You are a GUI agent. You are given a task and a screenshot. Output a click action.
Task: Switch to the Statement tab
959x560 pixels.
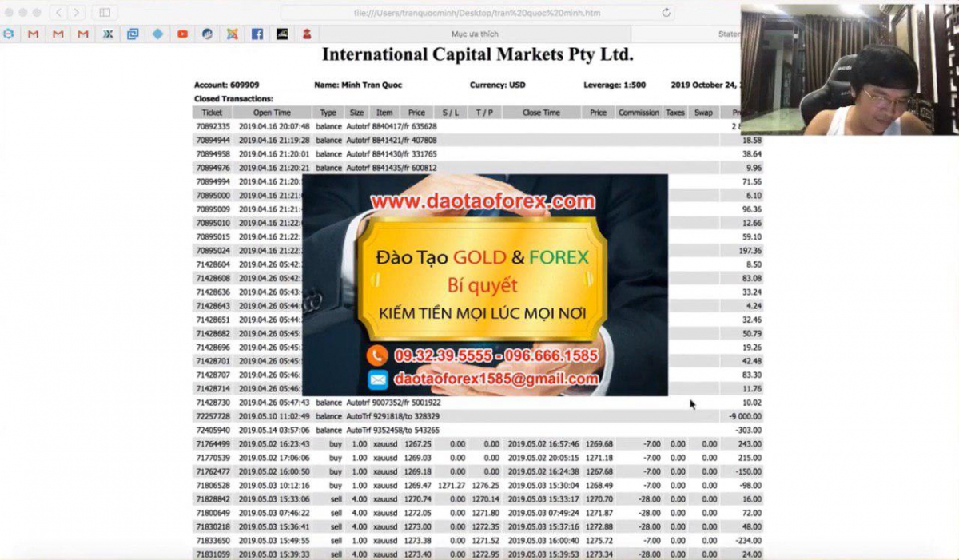[x=730, y=34]
